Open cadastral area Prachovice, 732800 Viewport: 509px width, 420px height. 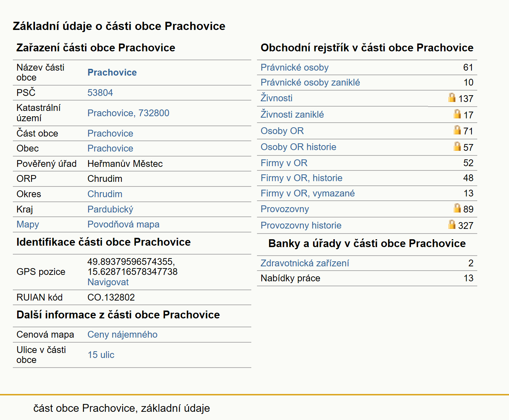(x=128, y=113)
